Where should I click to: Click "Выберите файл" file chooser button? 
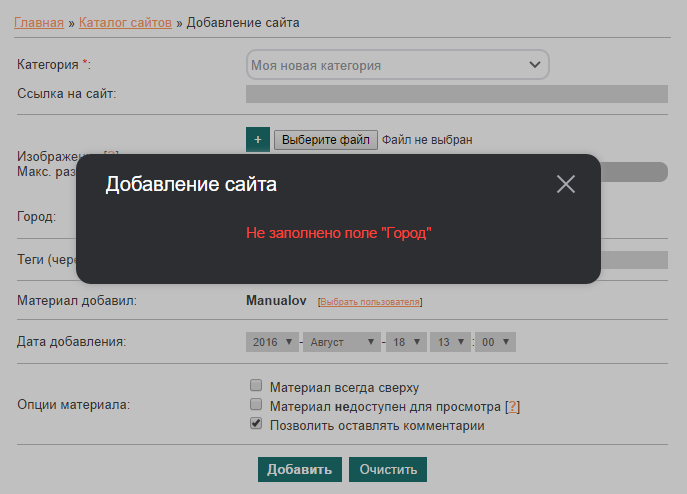point(326,140)
